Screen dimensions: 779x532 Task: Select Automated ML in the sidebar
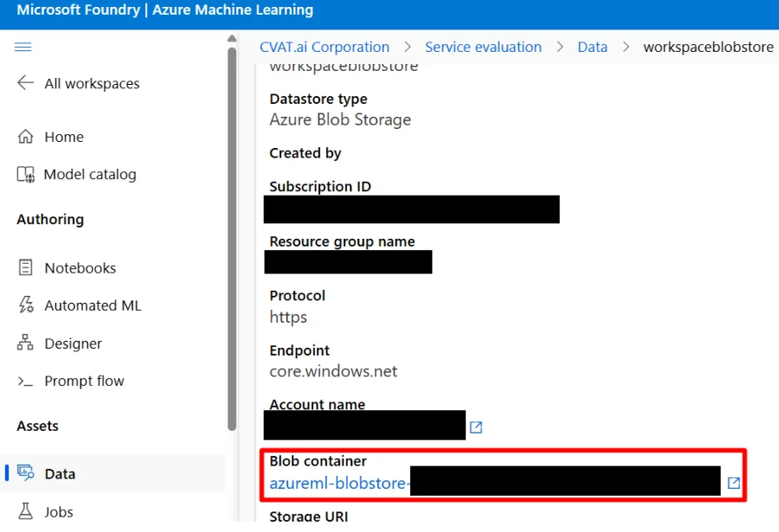tap(93, 305)
